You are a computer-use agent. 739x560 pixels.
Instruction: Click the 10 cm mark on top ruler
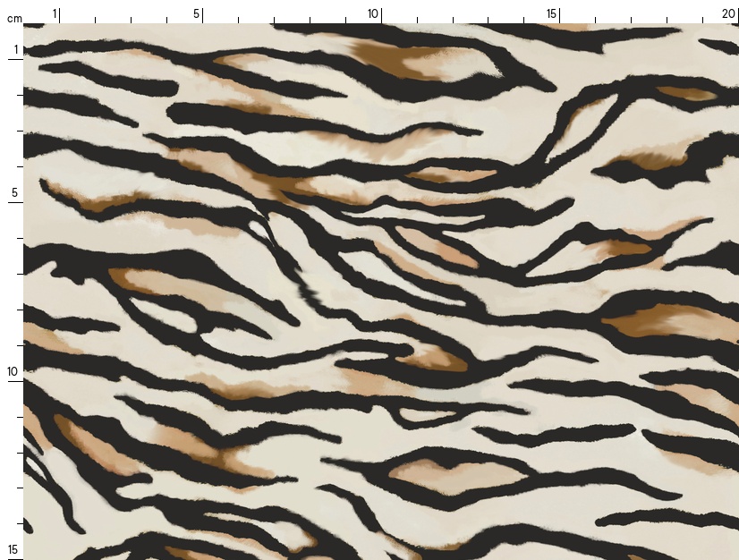tap(379, 14)
